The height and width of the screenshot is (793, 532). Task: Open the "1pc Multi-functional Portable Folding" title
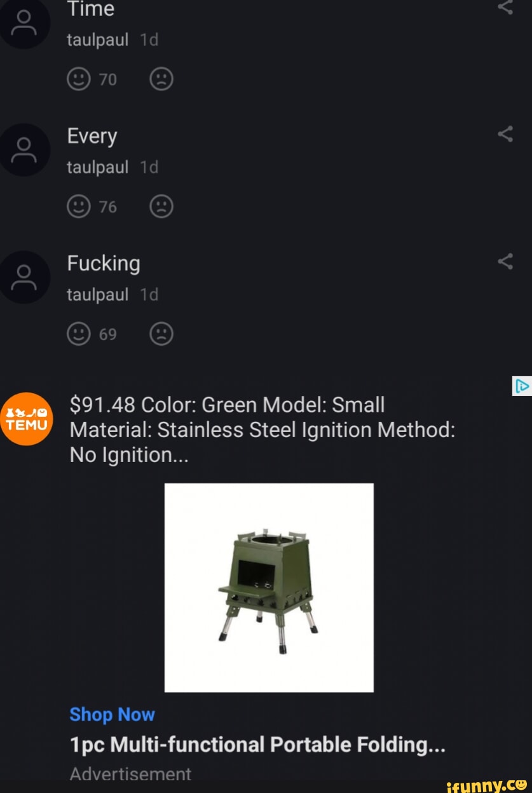pyautogui.click(x=257, y=744)
